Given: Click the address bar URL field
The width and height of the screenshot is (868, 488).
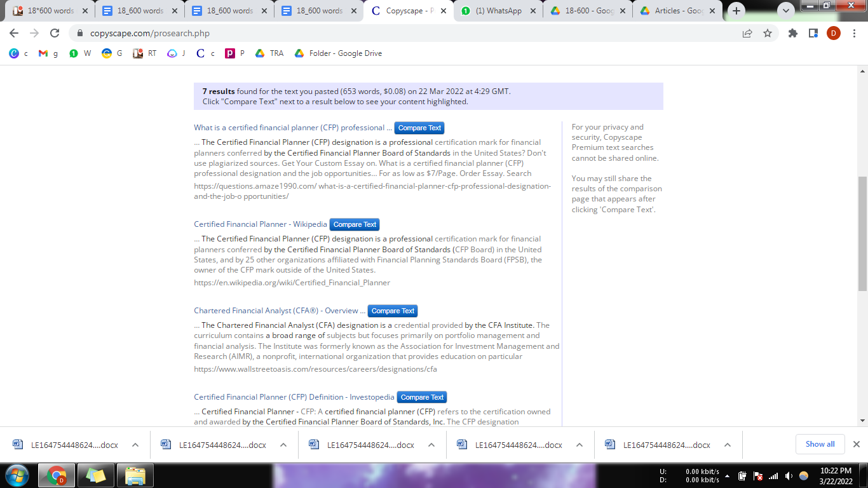Looking at the screenshot, I should point(407,33).
